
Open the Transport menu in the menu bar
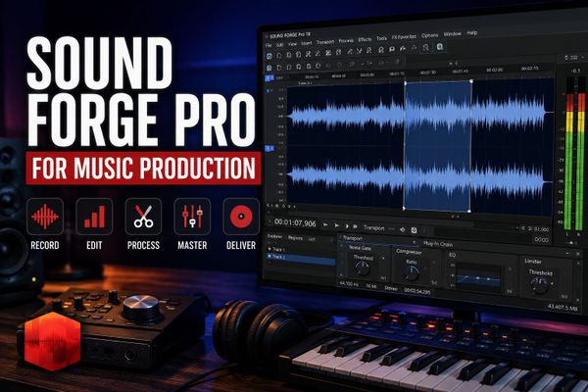tap(324, 42)
